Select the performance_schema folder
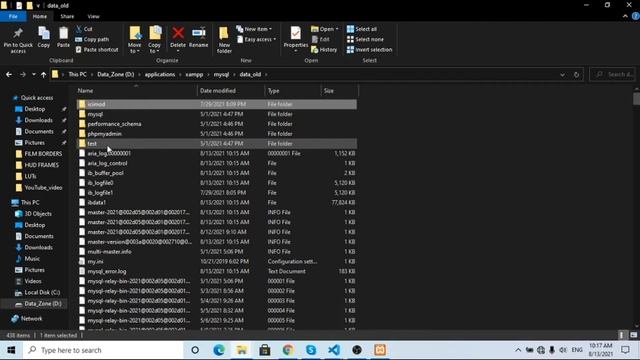 click(x=217, y=124)
